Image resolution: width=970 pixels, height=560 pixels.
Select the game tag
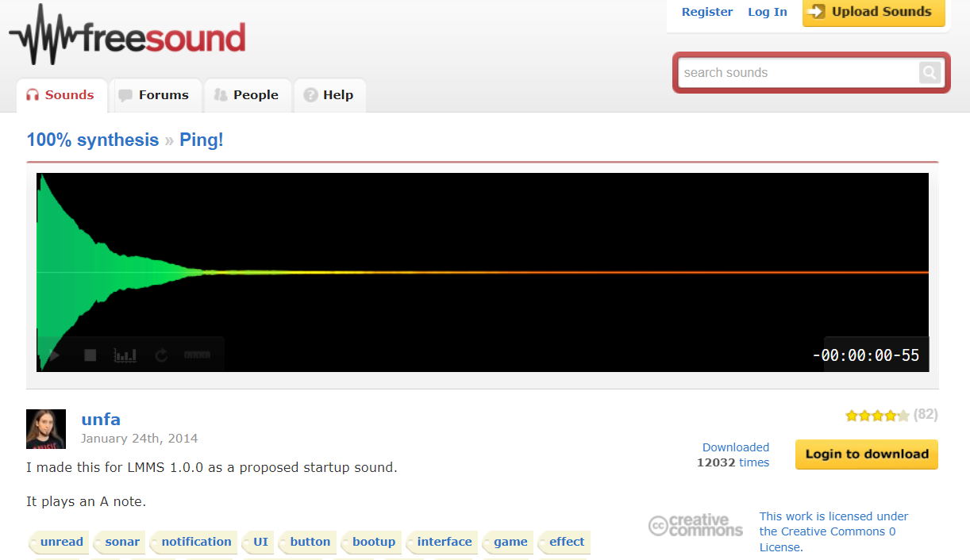tap(510, 543)
